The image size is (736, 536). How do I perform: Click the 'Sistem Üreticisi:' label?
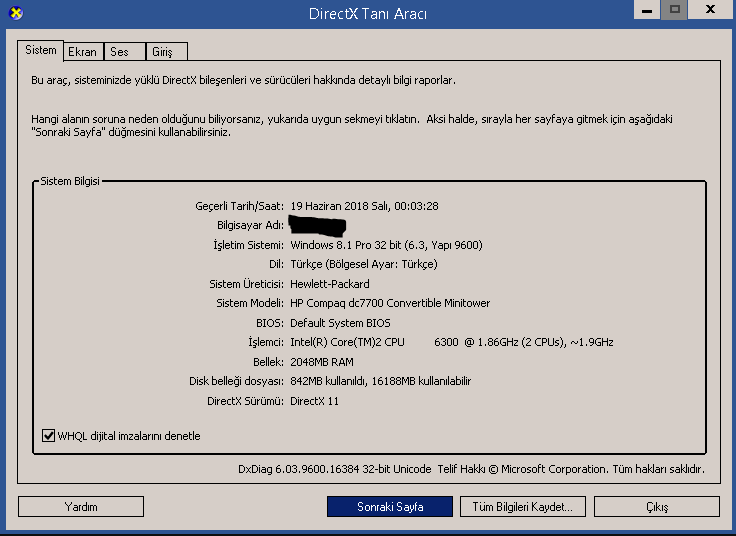(x=246, y=284)
